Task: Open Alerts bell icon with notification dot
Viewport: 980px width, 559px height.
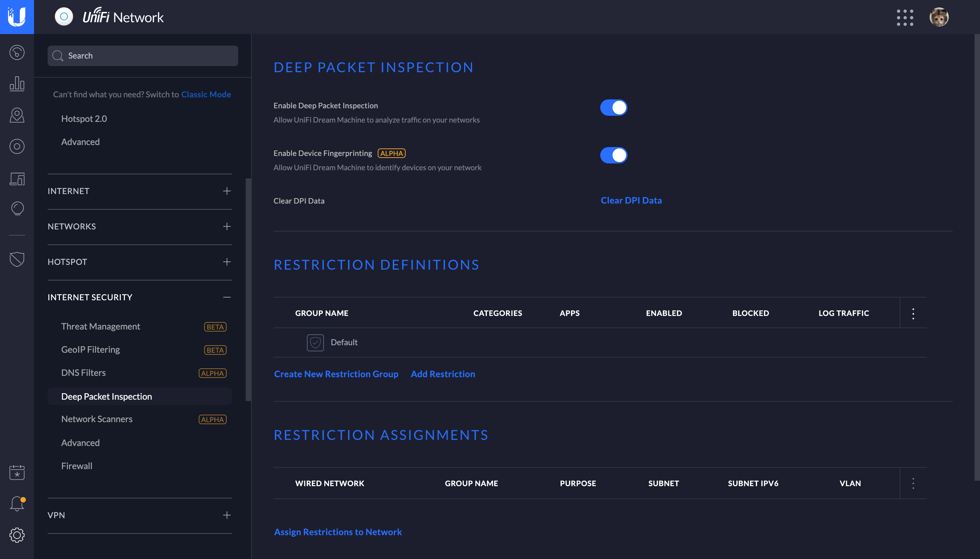Action: [x=17, y=504]
